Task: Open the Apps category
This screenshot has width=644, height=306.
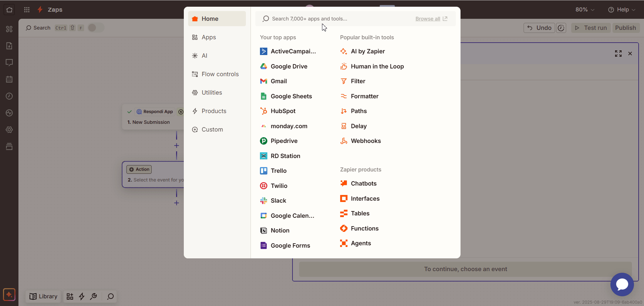Action: click(217, 37)
